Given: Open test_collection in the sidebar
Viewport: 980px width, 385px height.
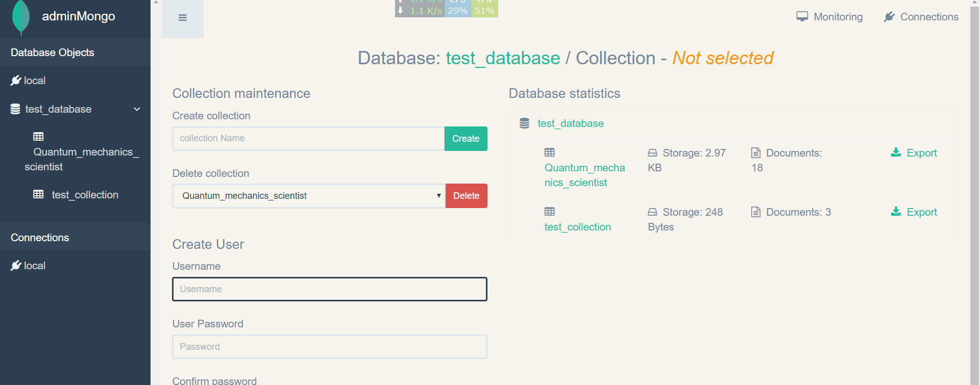Looking at the screenshot, I should pyautogui.click(x=85, y=195).
